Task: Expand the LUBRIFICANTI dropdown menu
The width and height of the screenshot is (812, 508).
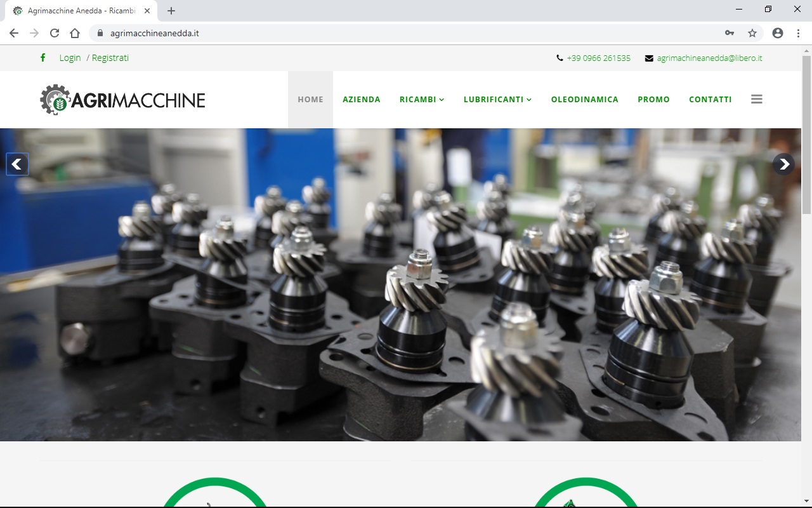Action: 497,100
